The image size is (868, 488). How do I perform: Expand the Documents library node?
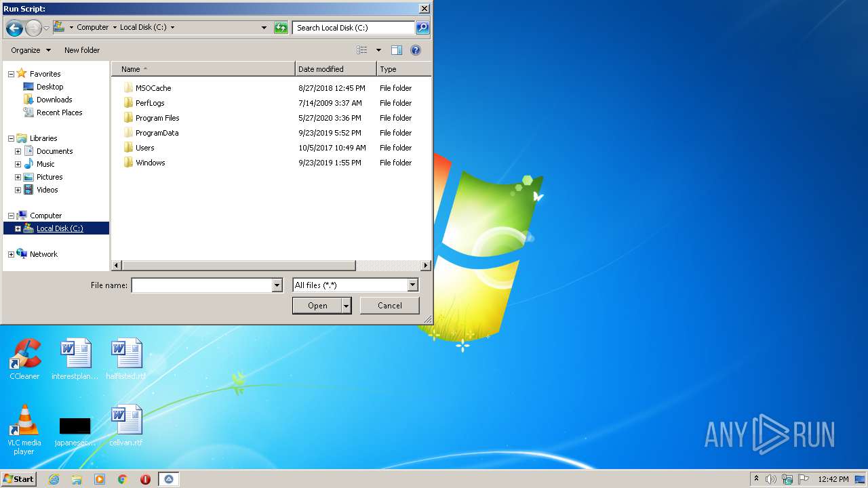click(18, 151)
